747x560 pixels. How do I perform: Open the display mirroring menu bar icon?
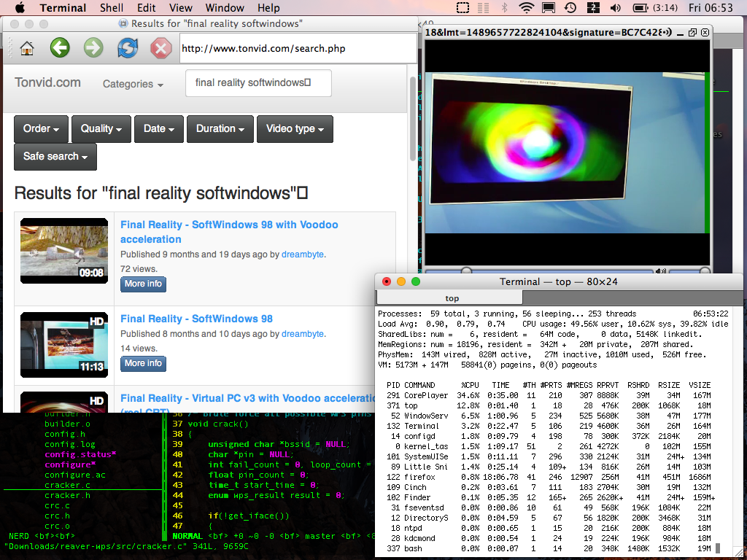[549, 7]
